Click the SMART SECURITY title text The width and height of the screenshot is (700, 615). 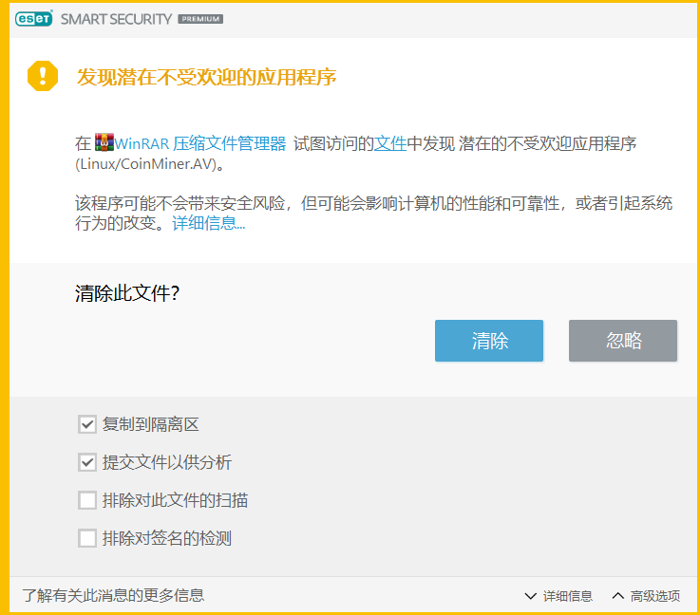[116, 19]
